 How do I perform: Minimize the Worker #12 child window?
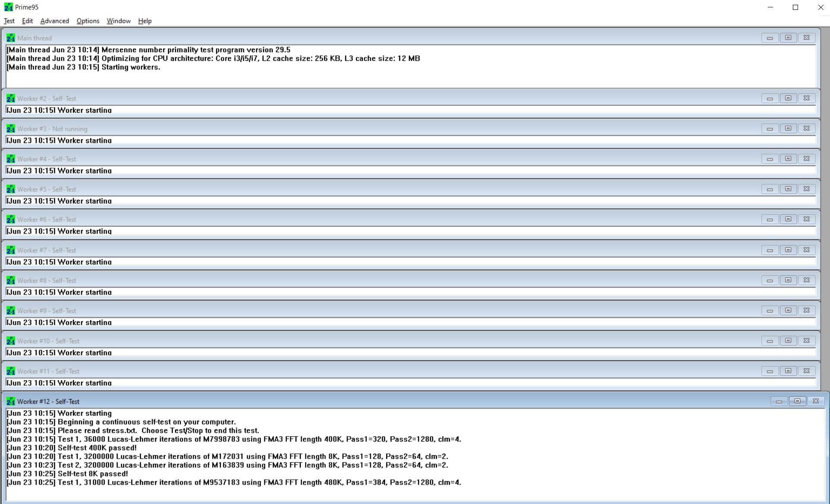(779, 401)
